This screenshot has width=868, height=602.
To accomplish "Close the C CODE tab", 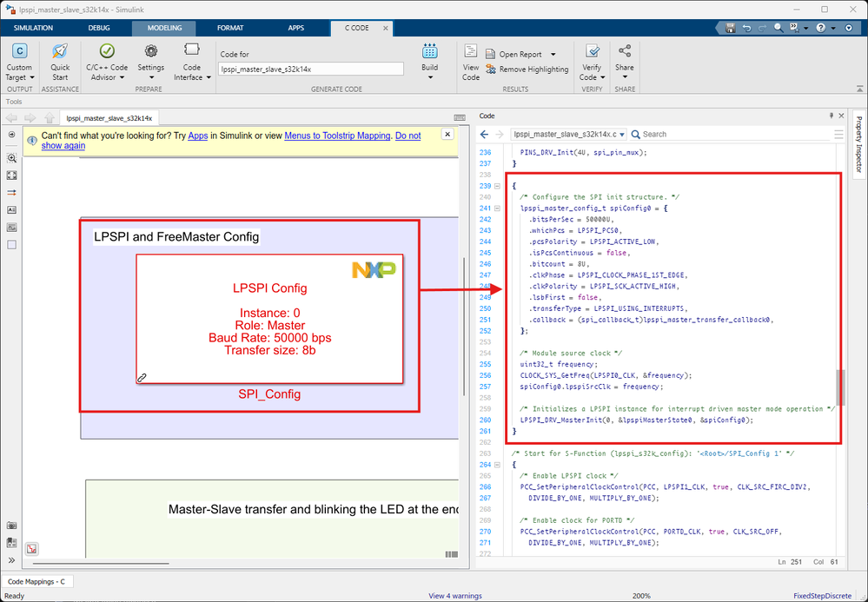I will 386,28.
